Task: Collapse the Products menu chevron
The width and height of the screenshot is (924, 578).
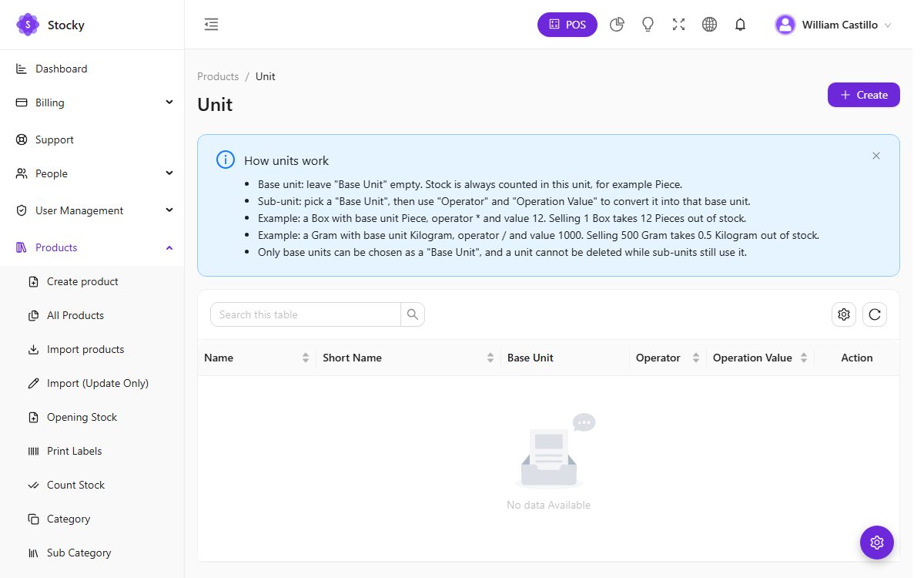Action: tap(169, 247)
